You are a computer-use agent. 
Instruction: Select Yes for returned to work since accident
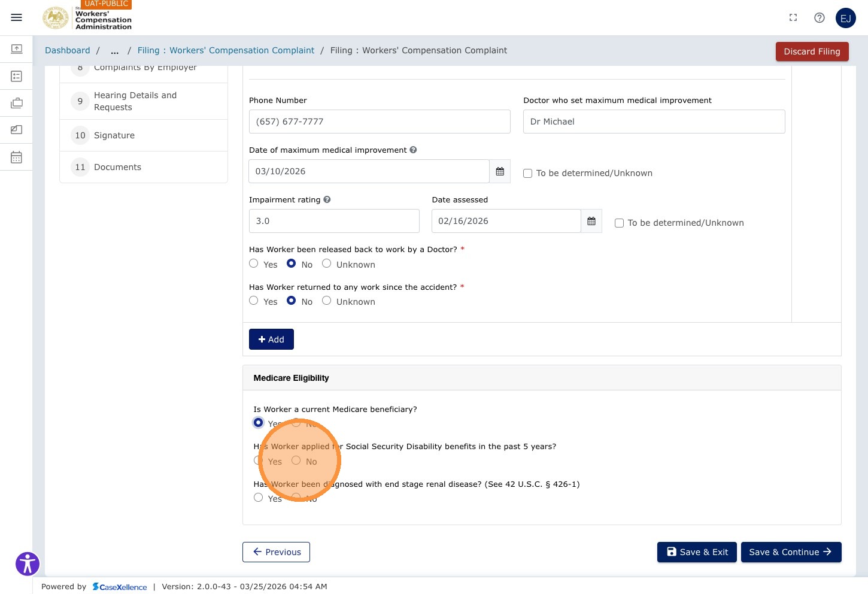tap(254, 301)
